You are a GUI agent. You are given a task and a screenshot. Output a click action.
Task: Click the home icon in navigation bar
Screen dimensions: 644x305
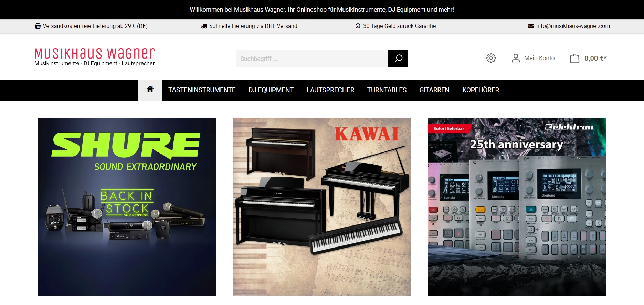150,89
